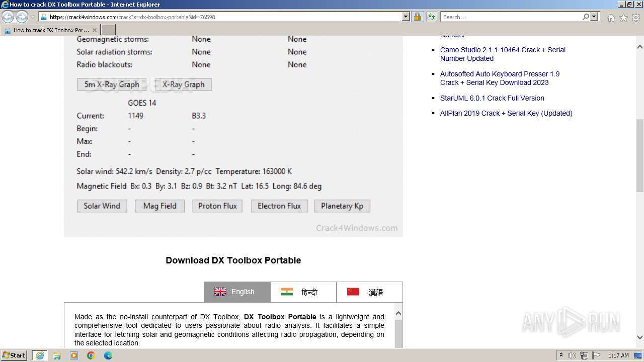The image size is (644, 362).
Task: Select the Chinese language tab
Action: (x=370, y=292)
